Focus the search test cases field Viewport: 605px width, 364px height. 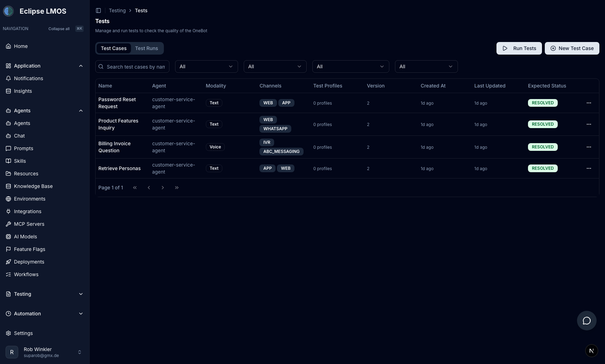(x=132, y=66)
